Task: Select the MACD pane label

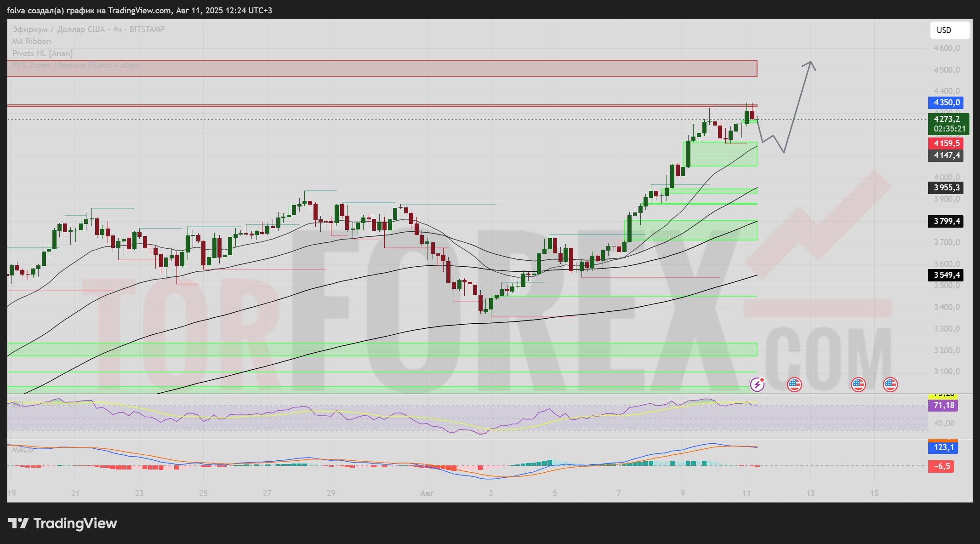Action: click(x=23, y=450)
